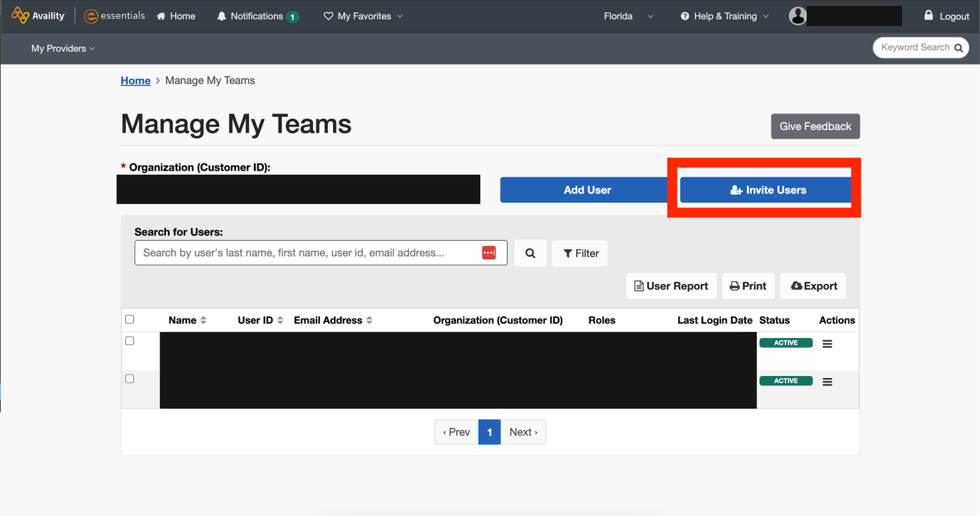Viewport: 980px width, 516px height.
Task: Check the second user row checkbox
Action: pyautogui.click(x=129, y=378)
